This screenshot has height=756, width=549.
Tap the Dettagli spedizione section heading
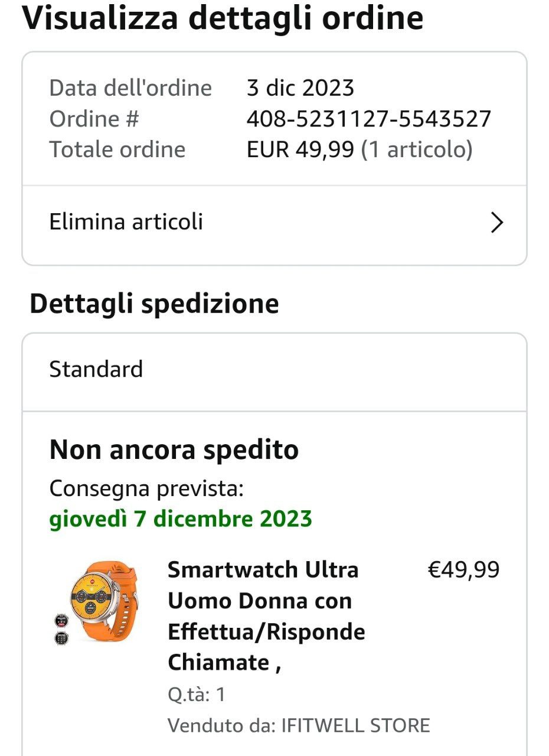(154, 304)
